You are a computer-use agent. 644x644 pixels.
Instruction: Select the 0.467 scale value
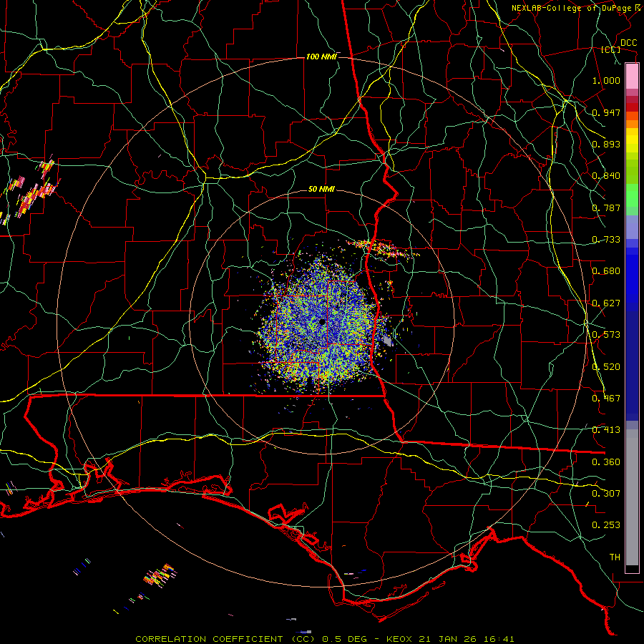coord(606,399)
